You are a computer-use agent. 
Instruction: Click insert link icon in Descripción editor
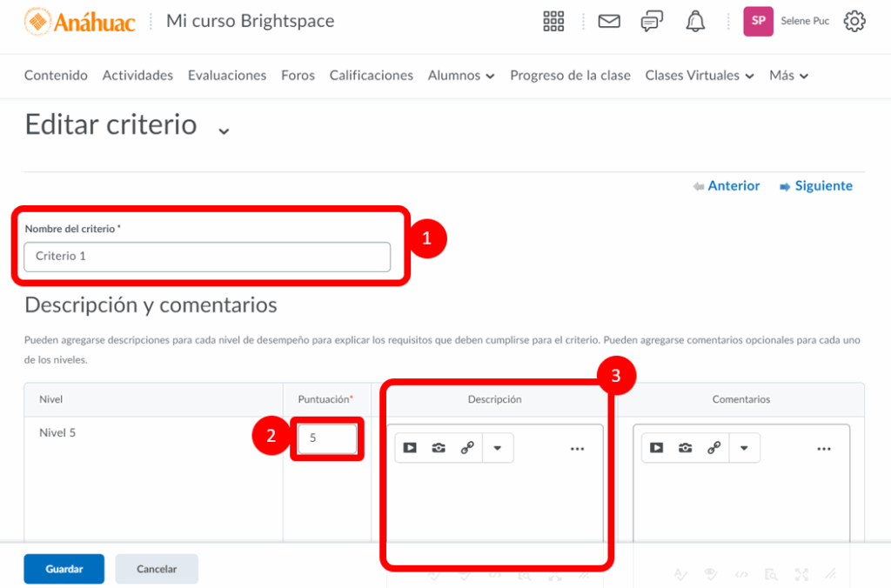[x=467, y=448]
